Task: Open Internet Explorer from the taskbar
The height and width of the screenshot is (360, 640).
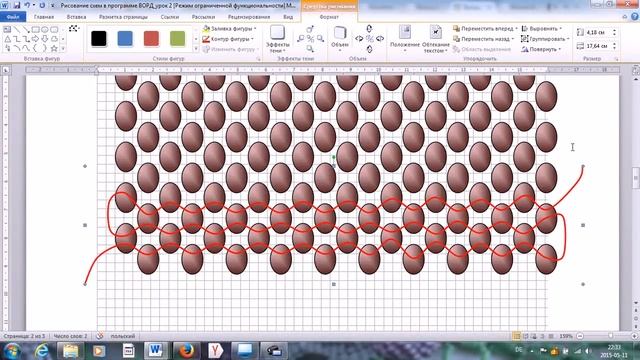Action: 42,351
